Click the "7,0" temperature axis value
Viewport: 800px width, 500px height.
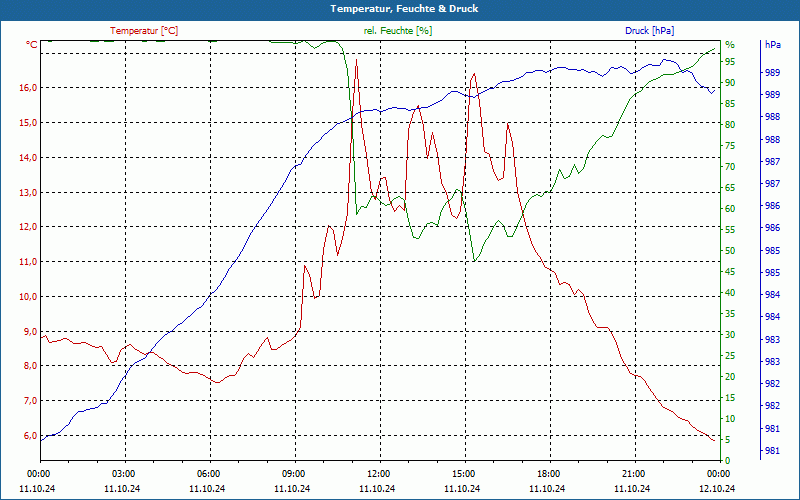pos(31,401)
